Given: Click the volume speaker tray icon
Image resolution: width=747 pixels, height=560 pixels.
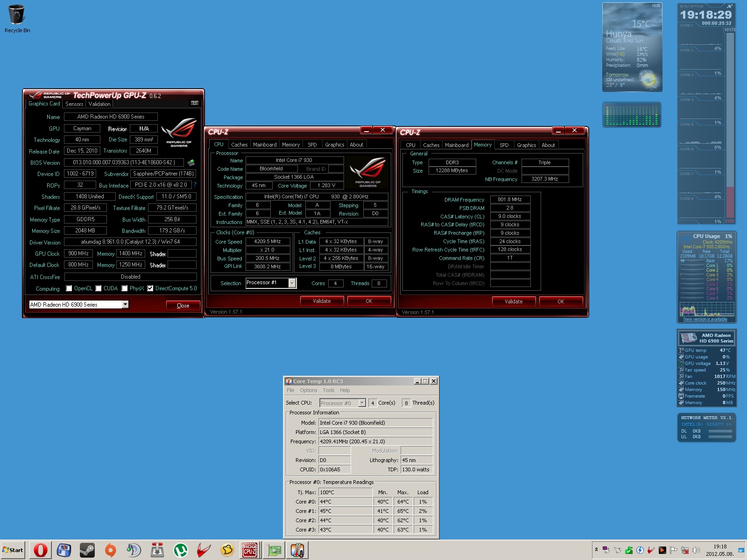Looking at the screenshot, I should [696, 550].
